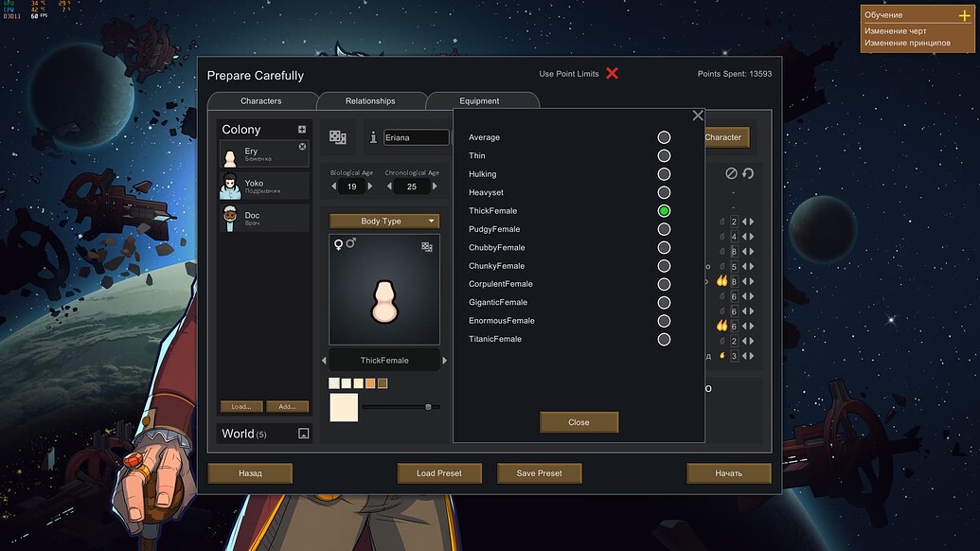Click the Eriana name input field

(416, 137)
